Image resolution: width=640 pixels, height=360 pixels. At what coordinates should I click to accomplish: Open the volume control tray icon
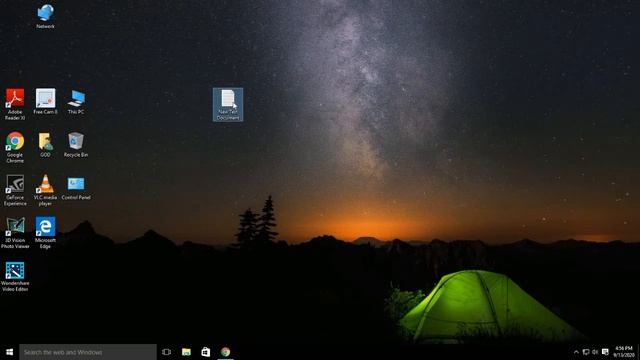[x=595, y=352]
